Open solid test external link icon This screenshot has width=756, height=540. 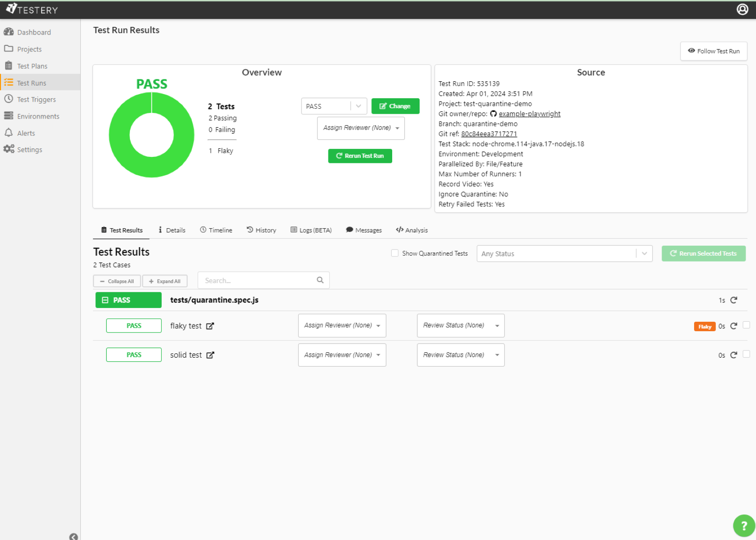[x=210, y=355]
